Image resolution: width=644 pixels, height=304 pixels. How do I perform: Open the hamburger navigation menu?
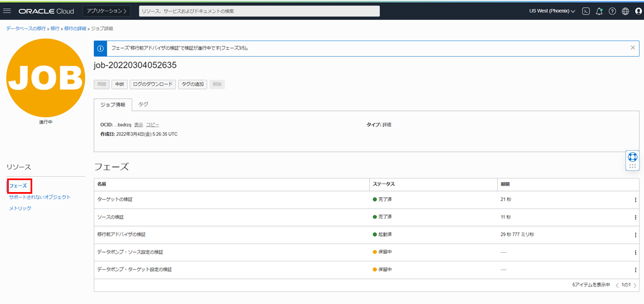tap(8, 11)
